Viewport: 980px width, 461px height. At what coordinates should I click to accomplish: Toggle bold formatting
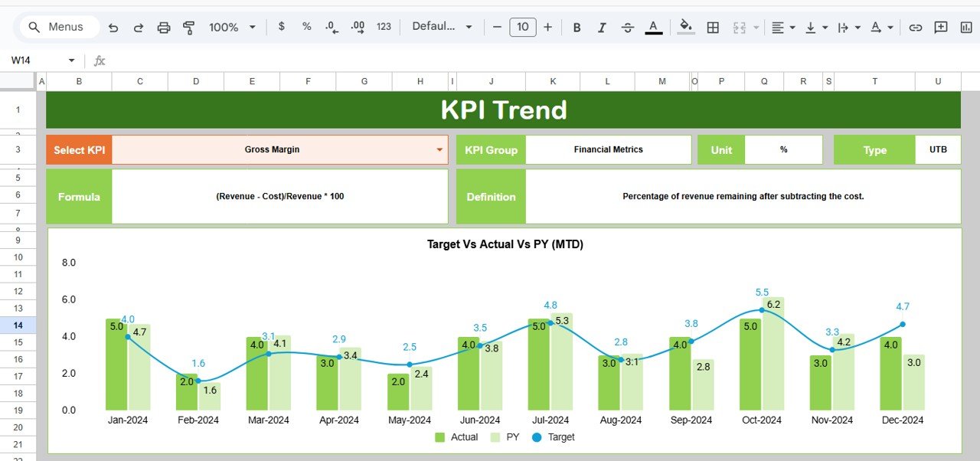pyautogui.click(x=577, y=27)
